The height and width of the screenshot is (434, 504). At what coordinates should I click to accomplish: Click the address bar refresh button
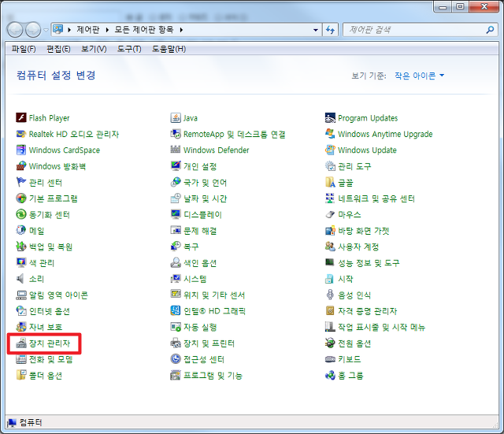pos(330,30)
